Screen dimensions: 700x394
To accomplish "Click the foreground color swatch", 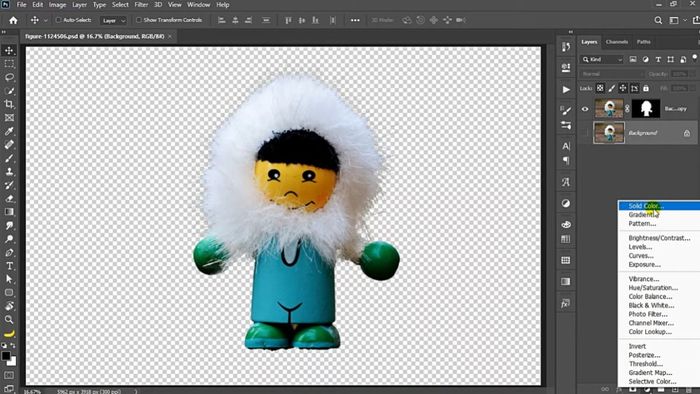I will tap(5, 356).
